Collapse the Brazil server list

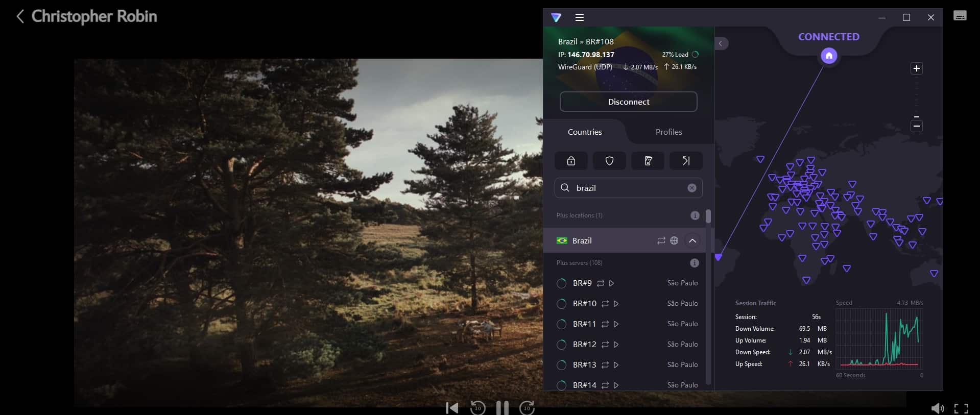(x=692, y=240)
